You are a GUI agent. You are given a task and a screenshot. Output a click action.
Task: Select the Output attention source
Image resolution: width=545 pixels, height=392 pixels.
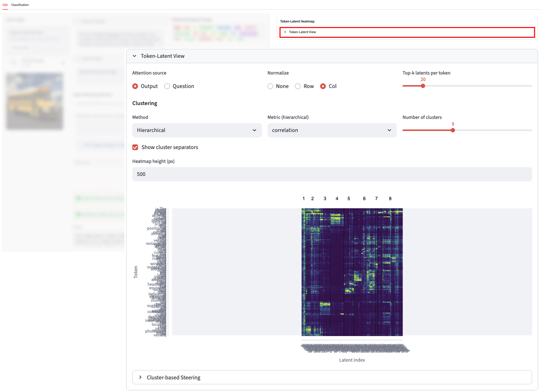pyautogui.click(x=135, y=86)
